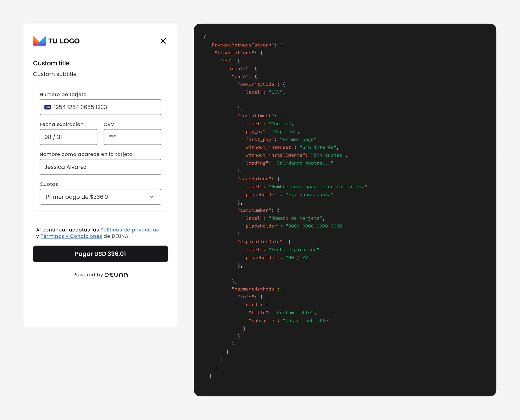Click the "Ej. Juan Zapata" placeholder value
The image size is (520, 420).
[309, 195]
